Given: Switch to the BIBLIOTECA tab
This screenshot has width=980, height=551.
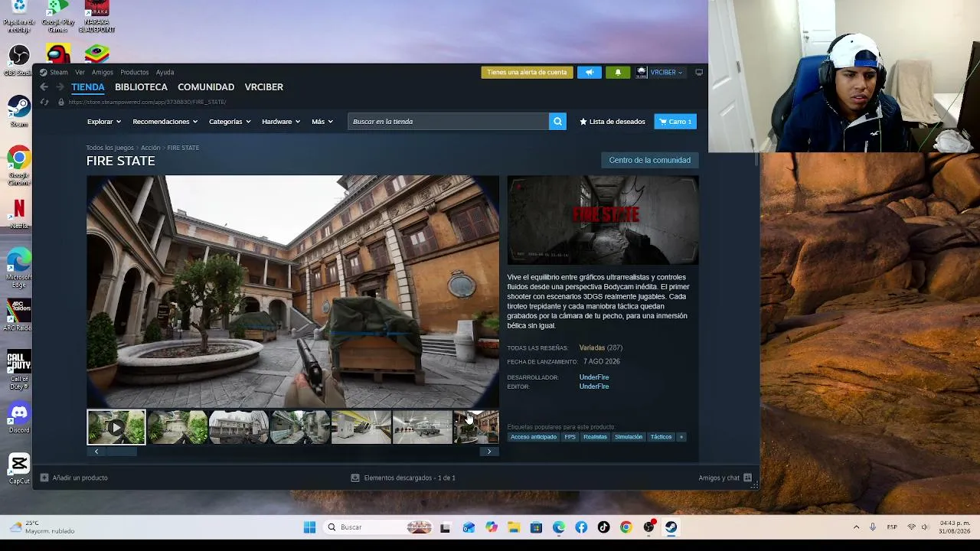Looking at the screenshot, I should (141, 87).
